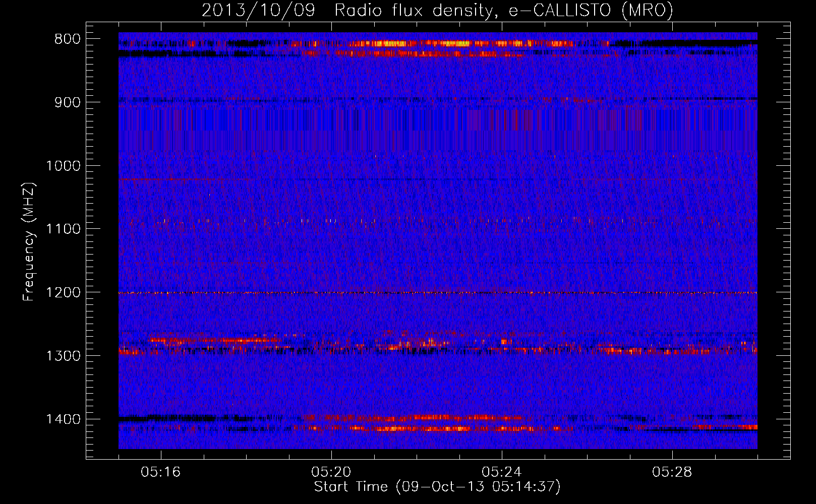816x504 pixels.
Task: Click the plot title '2013/10/09 Radio flux density'
Action: pyautogui.click(x=437, y=11)
